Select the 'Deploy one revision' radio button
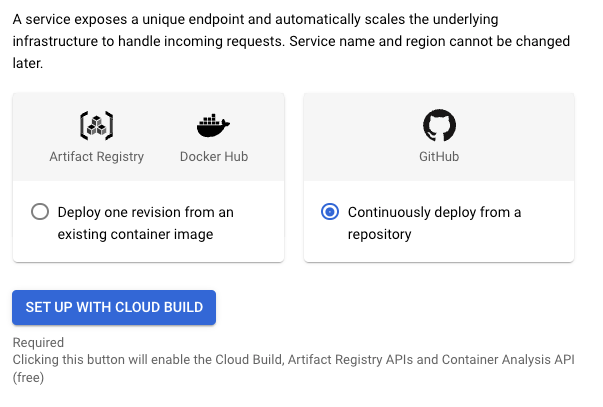Screen dimensions: 603x407 40,212
